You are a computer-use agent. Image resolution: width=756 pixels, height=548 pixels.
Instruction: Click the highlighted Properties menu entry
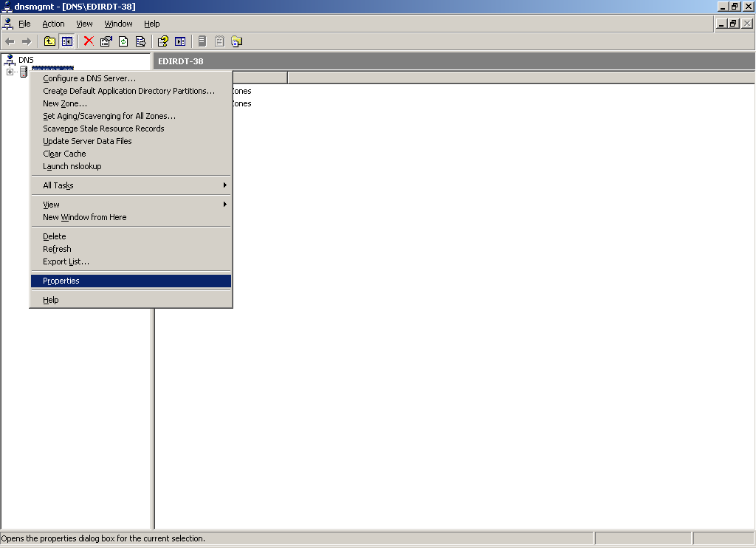tap(131, 281)
